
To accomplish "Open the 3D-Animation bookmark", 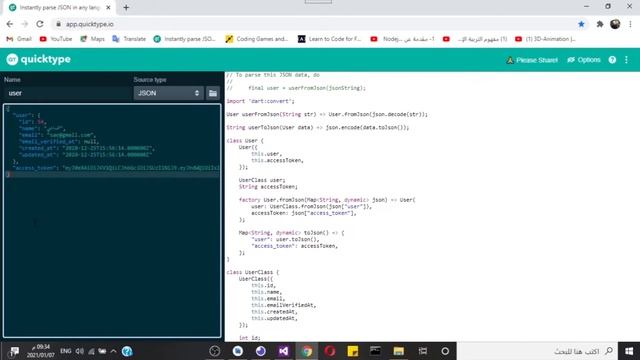I will 545,39.
